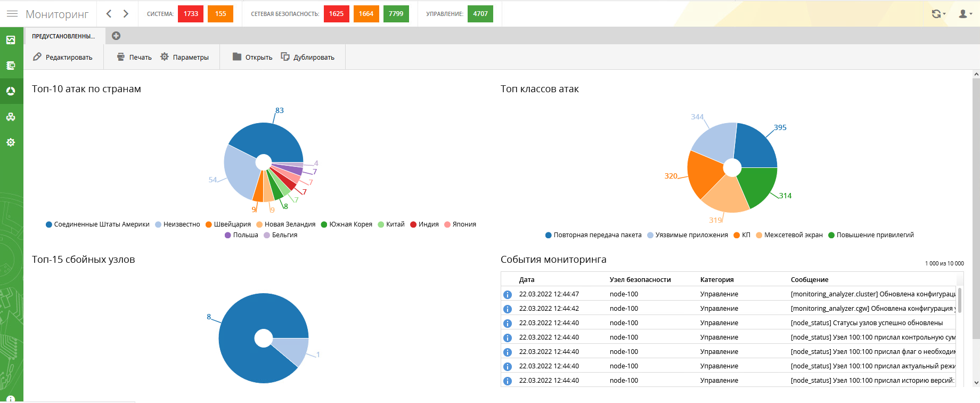Screen dimensions: 980x403
Task: Click the page scroll up arrow
Action: [x=976, y=74]
